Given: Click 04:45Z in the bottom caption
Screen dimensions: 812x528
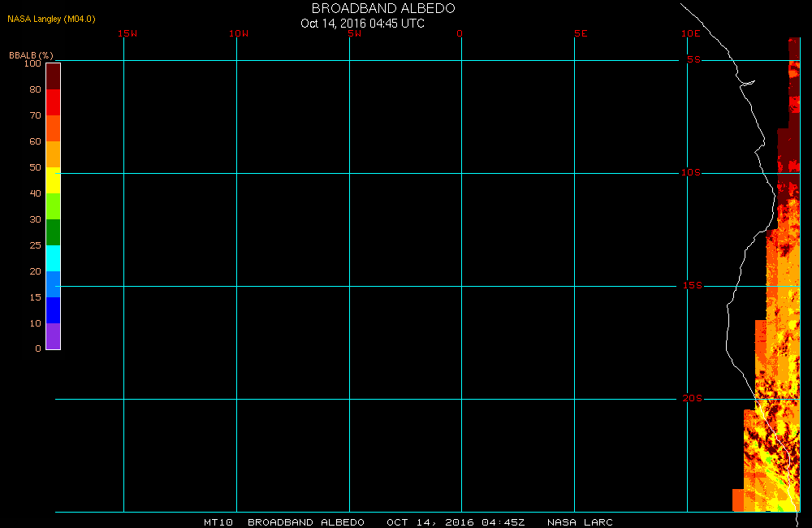Looking at the screenshot, I should 503,522.
